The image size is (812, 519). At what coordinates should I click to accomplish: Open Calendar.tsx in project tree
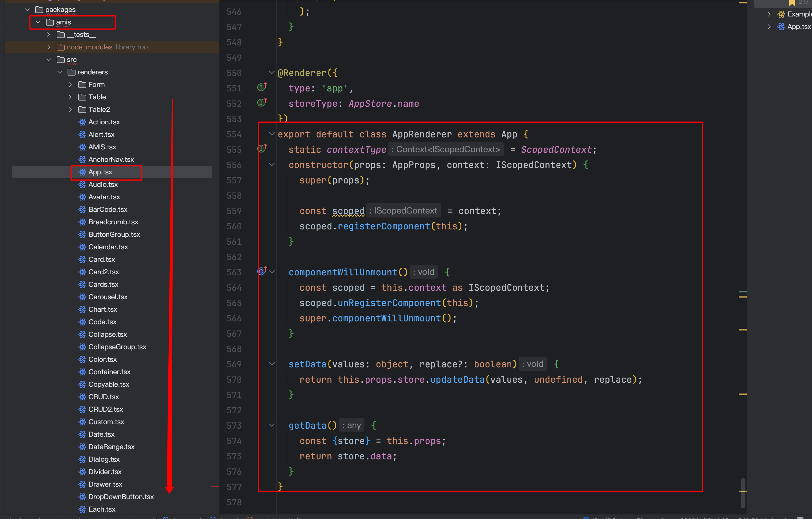108,247
